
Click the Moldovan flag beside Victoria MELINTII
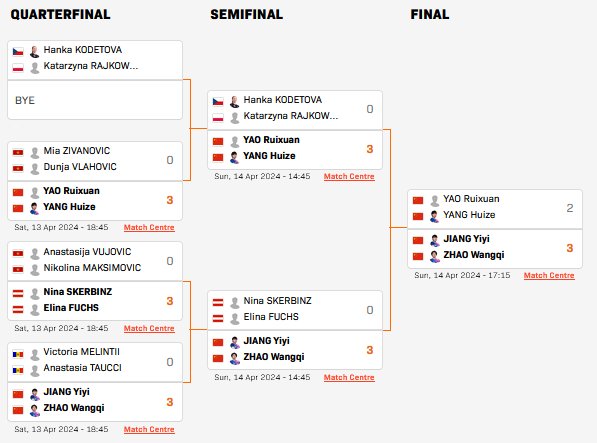tap(18, 354)
